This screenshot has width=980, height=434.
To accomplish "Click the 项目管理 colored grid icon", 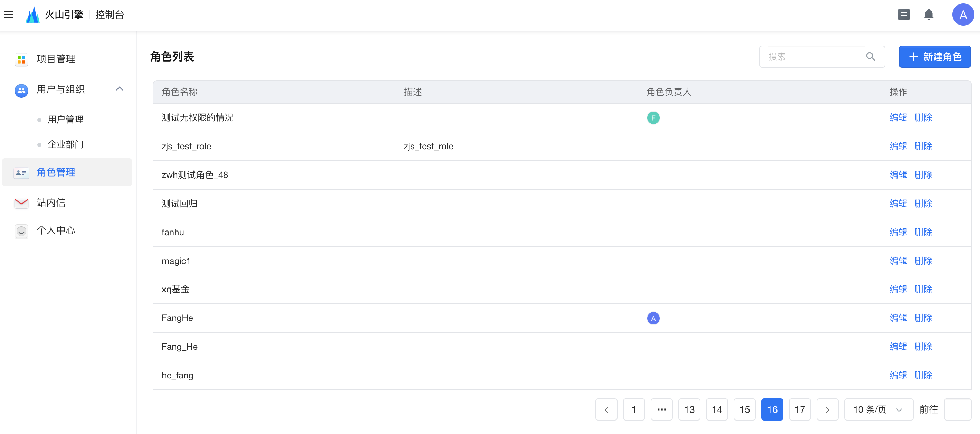I will click(x=21, y=59).
